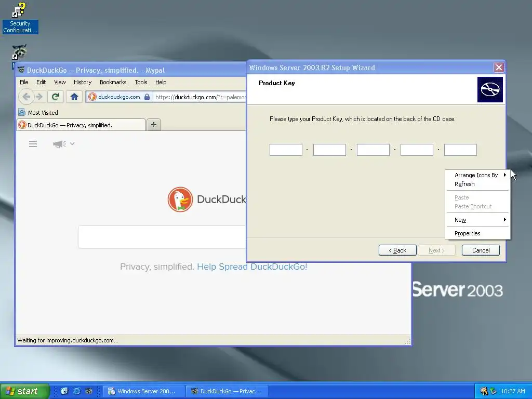This screenshot has height=399, width=532.
Task: Open the History menu in Mypal
Action: 83,82
